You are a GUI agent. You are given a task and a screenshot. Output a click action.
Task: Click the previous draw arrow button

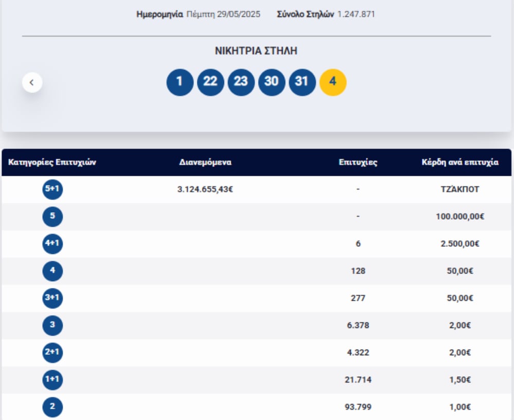[x=32, y=82]
